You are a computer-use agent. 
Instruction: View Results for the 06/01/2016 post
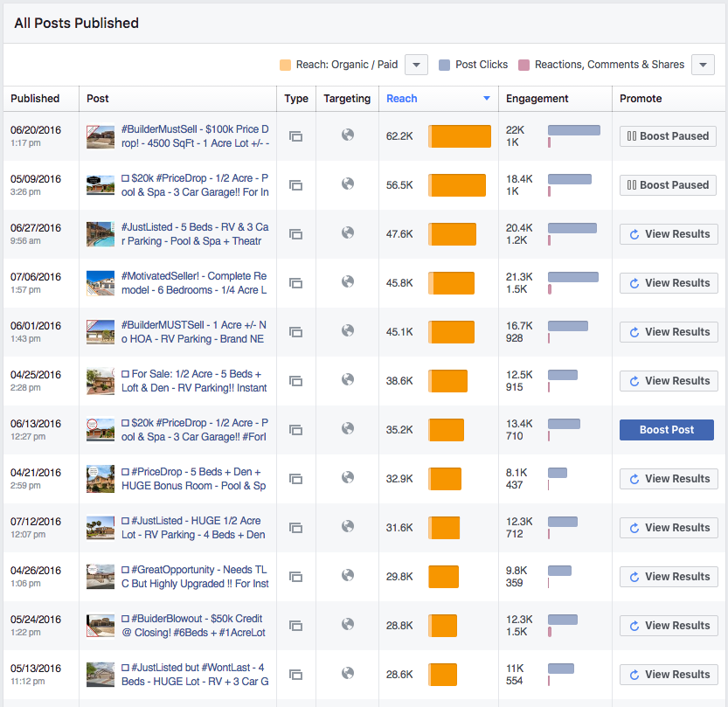tap(669, 332)
